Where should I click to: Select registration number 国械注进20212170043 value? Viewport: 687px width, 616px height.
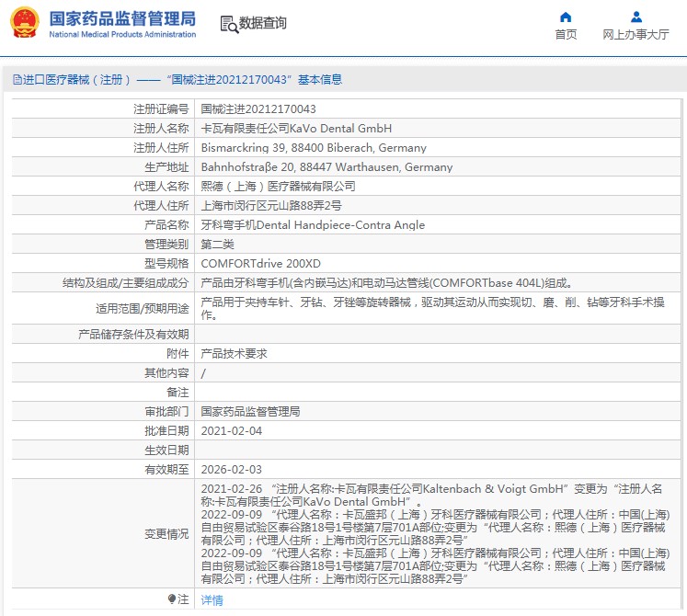click(x=258, y=109)
